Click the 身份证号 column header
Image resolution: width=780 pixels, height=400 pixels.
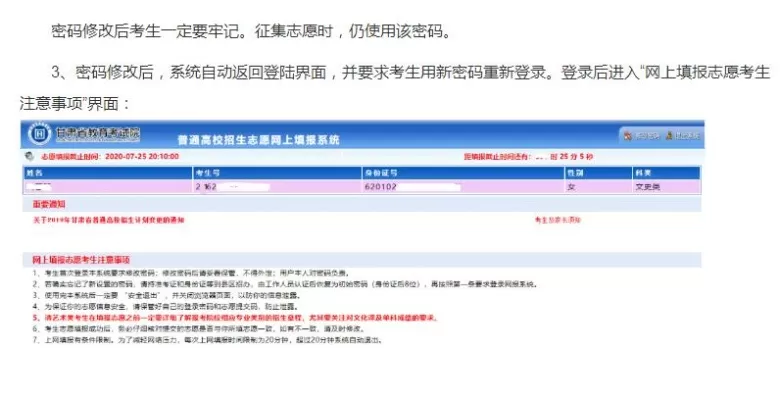click(x=463, y=173)
